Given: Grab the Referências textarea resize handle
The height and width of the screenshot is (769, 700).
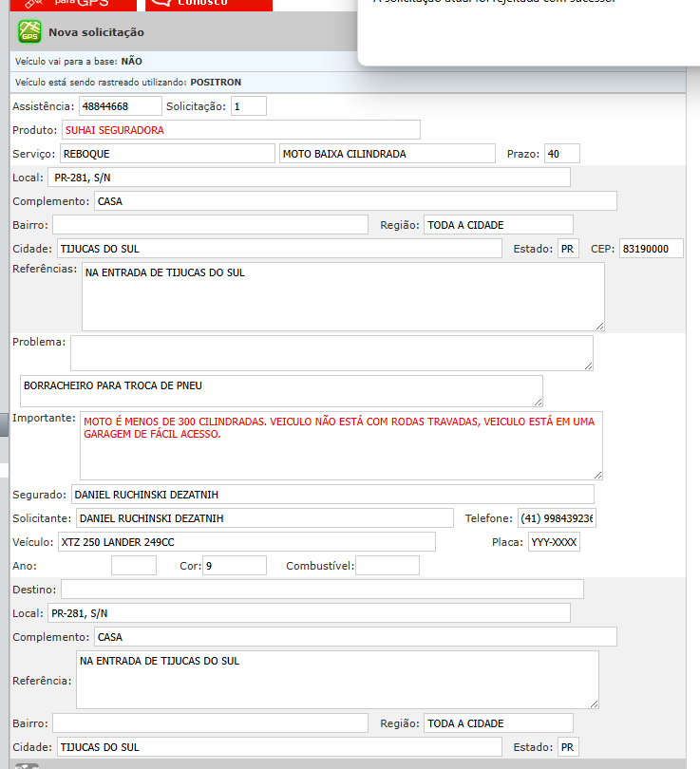Looking at the screenshot, I should point(600,327).
